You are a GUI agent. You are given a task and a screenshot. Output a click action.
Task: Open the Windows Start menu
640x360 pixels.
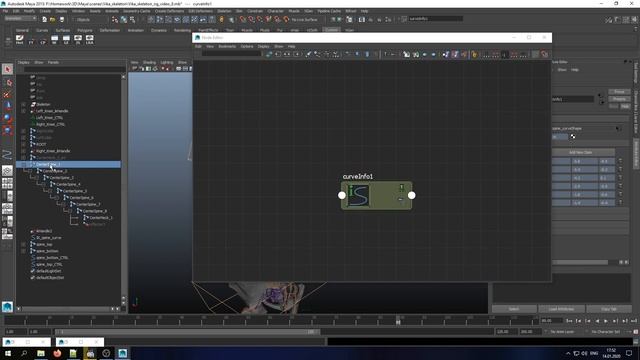coord(8,353)
